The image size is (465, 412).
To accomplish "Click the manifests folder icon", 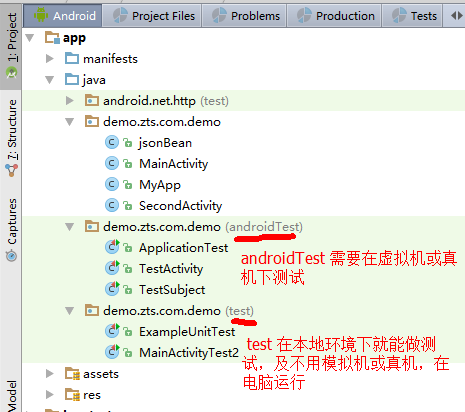I will tap(72, 58).
